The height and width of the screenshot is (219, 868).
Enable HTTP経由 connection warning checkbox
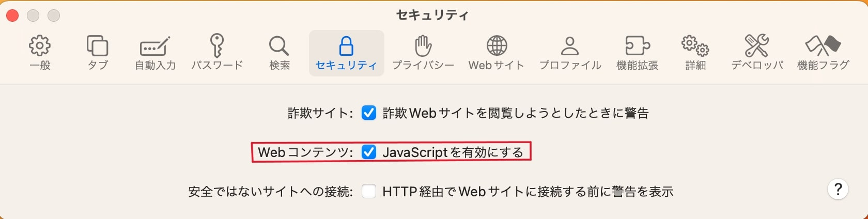369,192
